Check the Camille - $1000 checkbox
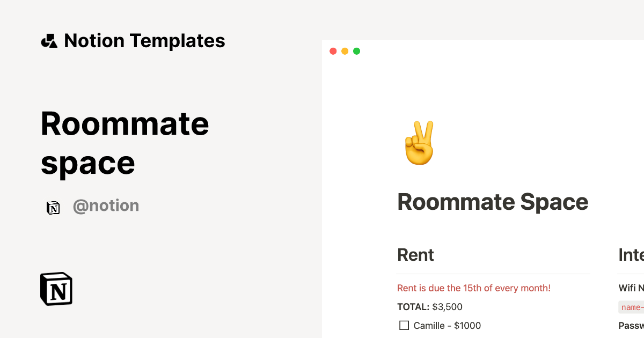 point(404,326)
